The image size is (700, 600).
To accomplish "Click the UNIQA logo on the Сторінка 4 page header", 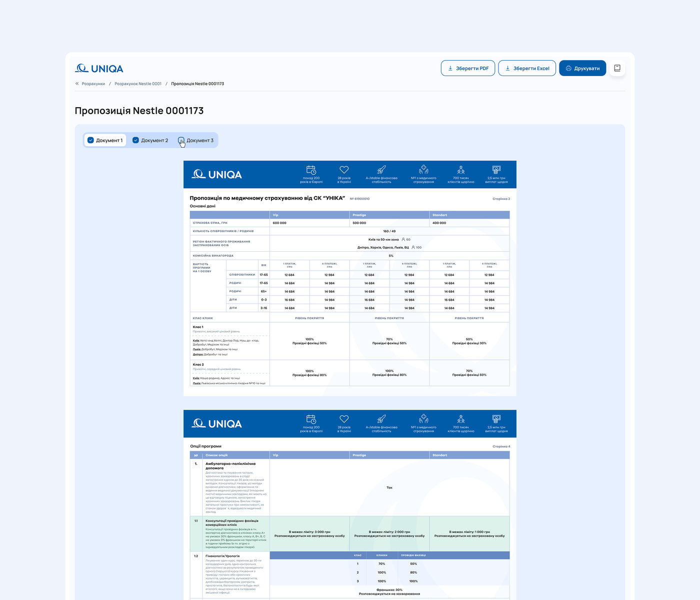I will tap(216, 423).
